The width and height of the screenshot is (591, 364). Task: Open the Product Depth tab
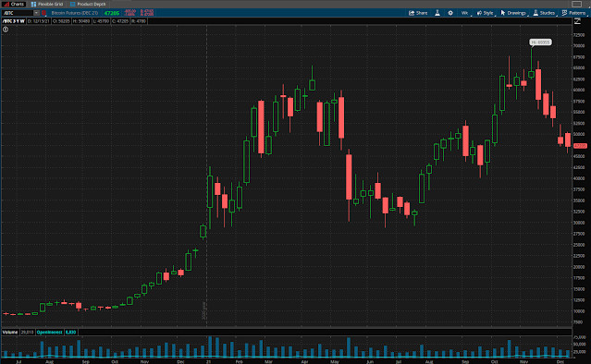click(88, 4)
